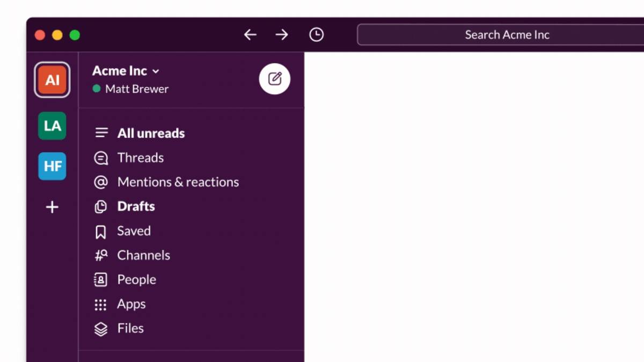Click the Files stack icon
Image resolution: width=644 pixels, height=362 pixels.
click(x=101, y=329)
